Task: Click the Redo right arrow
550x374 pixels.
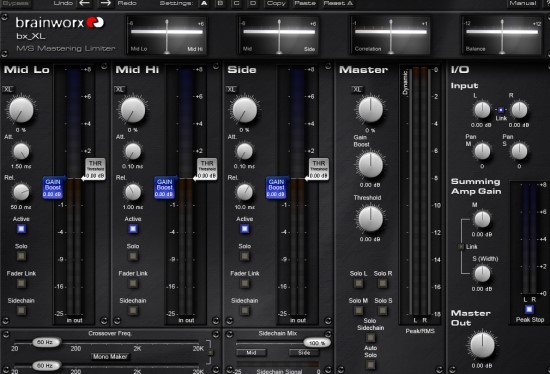Action: (105, 4)
